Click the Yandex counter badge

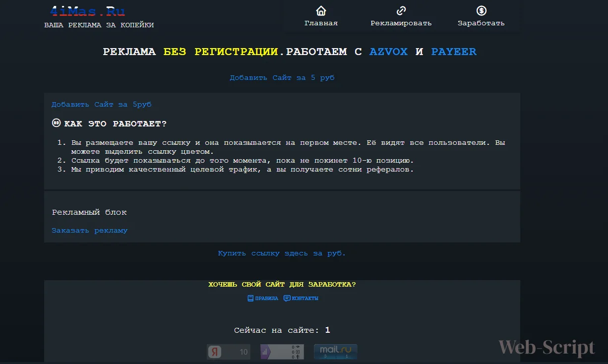click(229, 352)
